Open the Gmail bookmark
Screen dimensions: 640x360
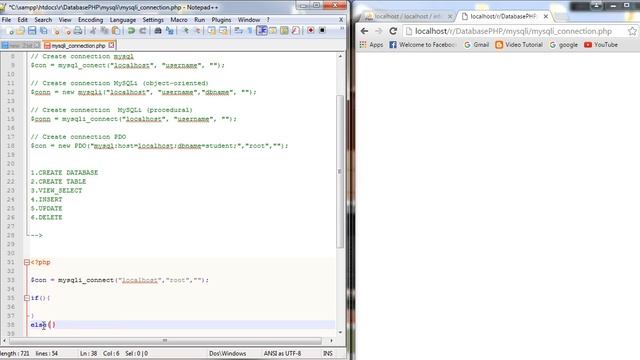point(476,45)
